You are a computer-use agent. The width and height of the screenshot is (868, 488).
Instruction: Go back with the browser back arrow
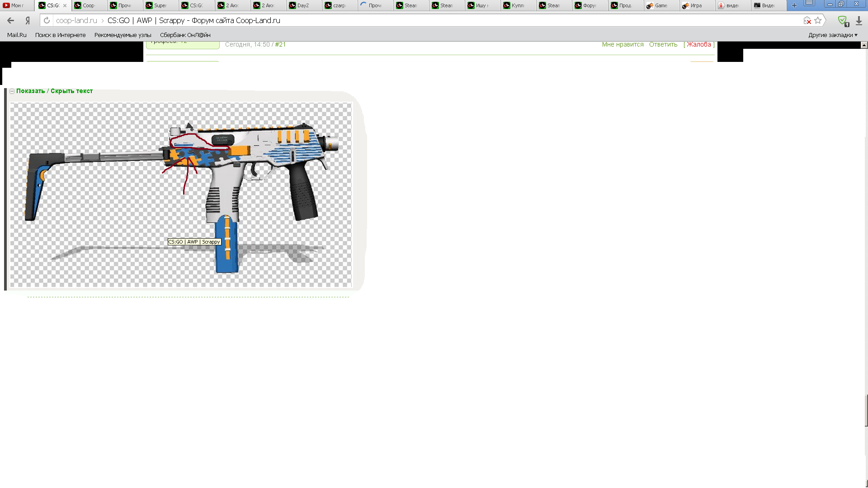coord(11,20)
